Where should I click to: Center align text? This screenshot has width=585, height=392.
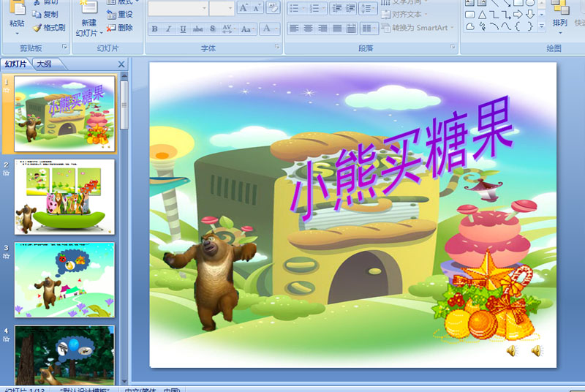[308, 29]
